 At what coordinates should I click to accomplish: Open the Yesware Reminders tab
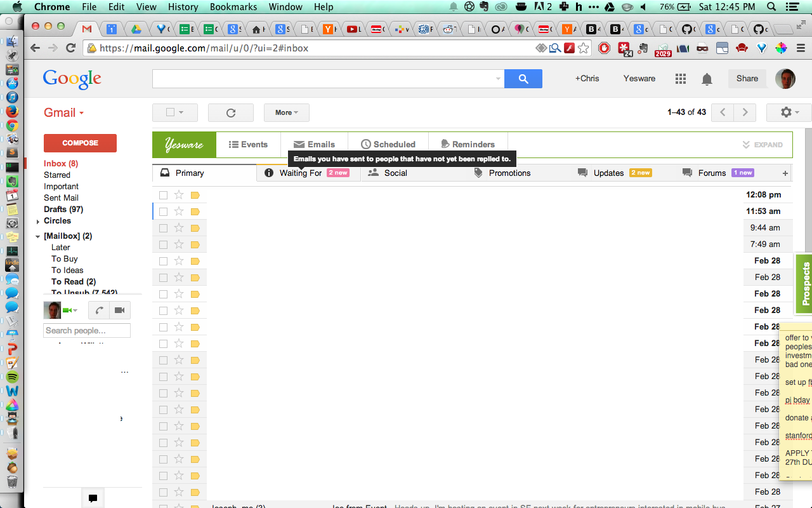(468, 144)
